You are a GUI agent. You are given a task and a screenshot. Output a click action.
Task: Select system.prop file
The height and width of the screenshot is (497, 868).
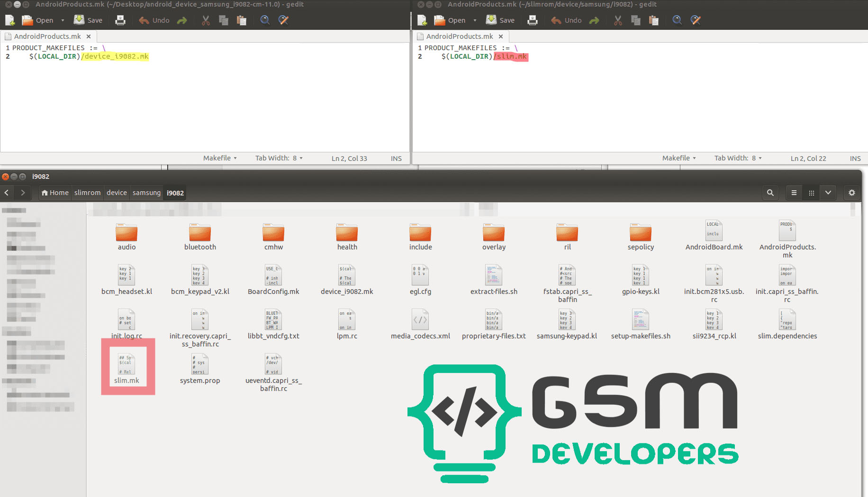(x=200, y=369)
